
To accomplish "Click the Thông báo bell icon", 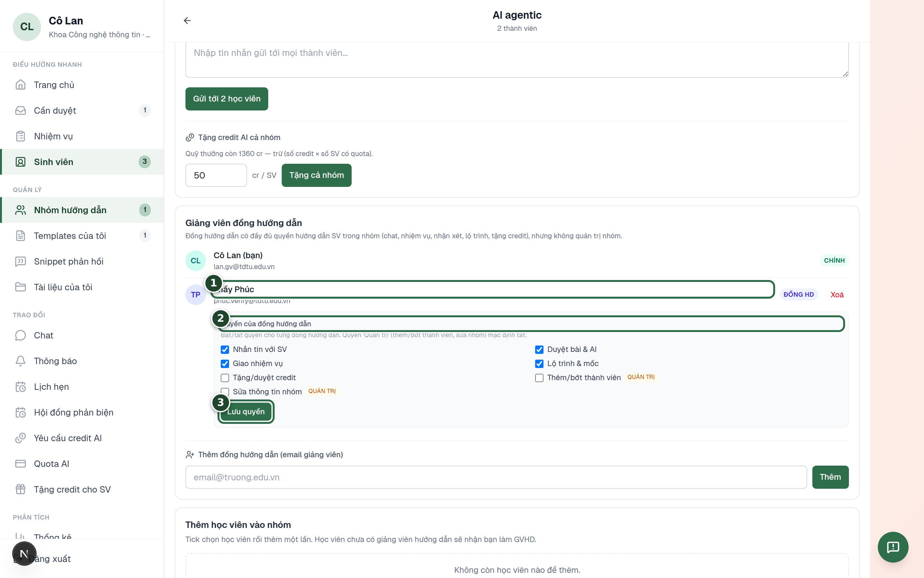I will tap(21, 361).
